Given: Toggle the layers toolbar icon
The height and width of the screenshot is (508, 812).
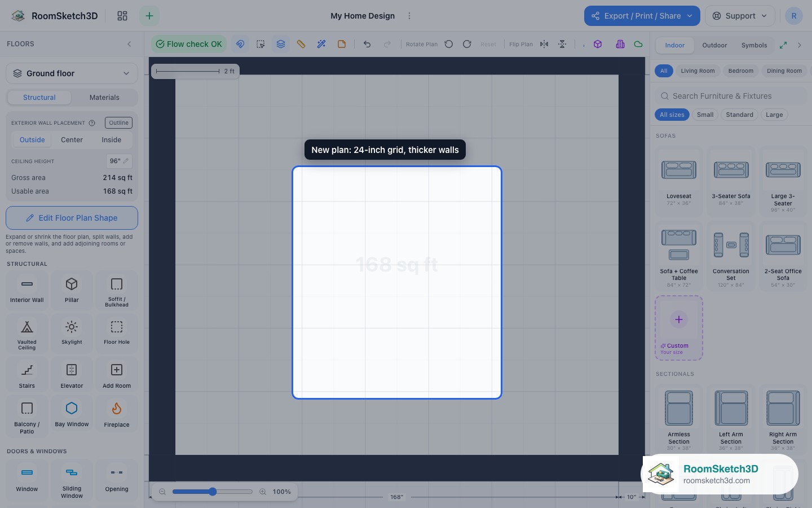Looking at the screenshot, I should (281, 44).
